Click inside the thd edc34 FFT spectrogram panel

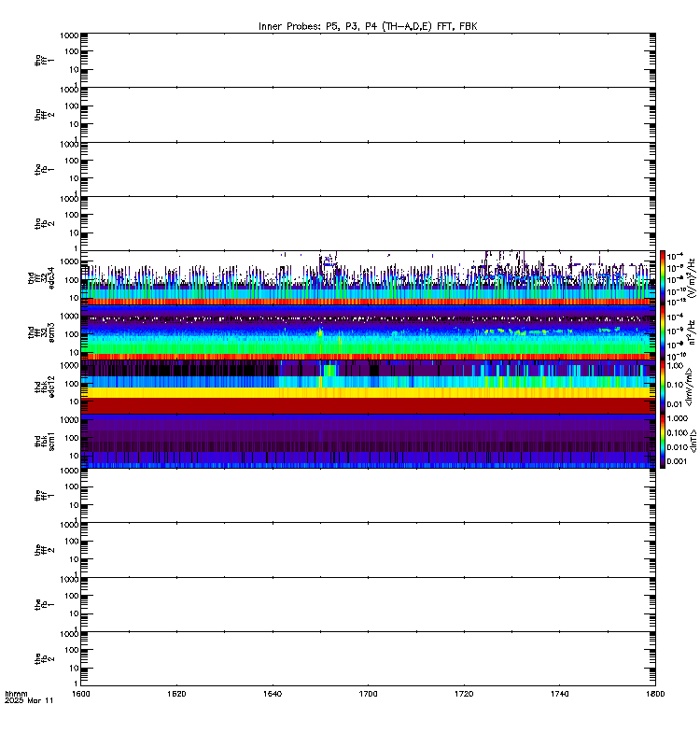point(368,277)
